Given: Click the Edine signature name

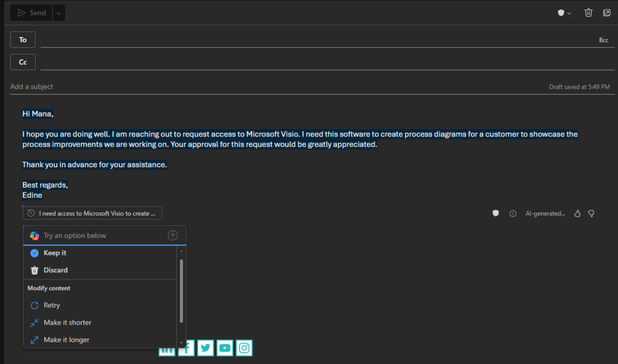Looking at the screenshot, I should tap(33, 195).
